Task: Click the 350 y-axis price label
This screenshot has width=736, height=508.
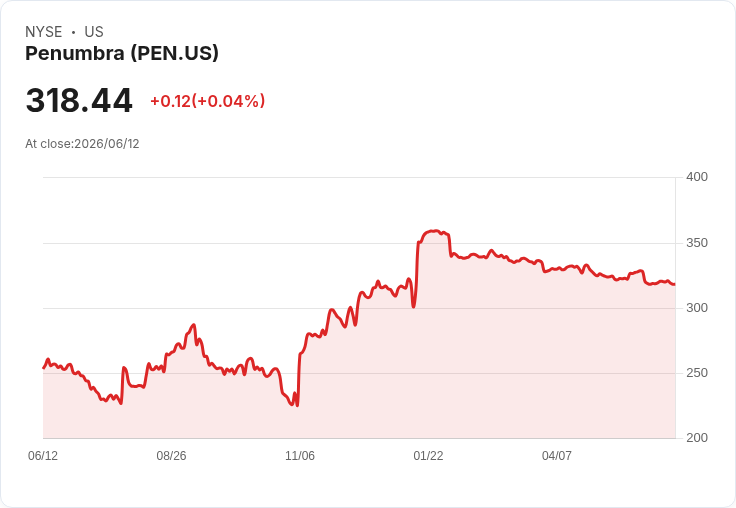Action: [697, 243]
